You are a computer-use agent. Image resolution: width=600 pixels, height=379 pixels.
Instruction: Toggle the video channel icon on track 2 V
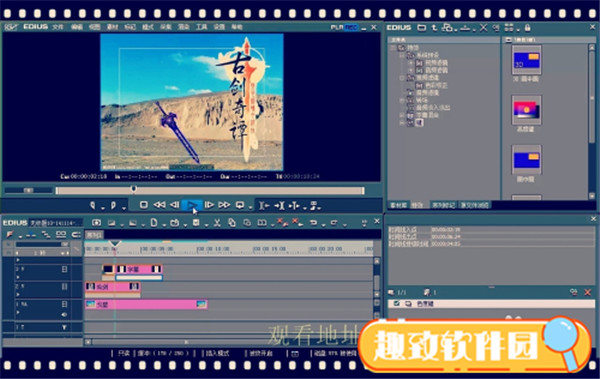64,286
